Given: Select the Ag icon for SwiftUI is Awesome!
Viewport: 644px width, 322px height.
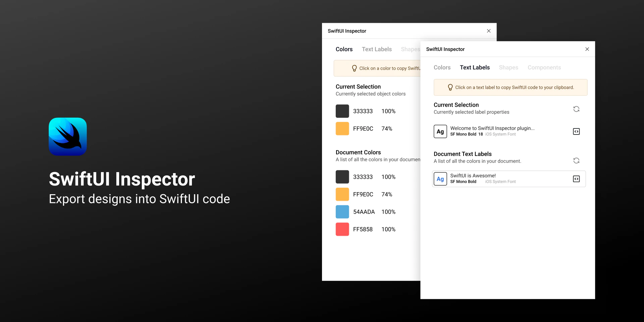Looking at the screenshot, I should pos(440,179).
